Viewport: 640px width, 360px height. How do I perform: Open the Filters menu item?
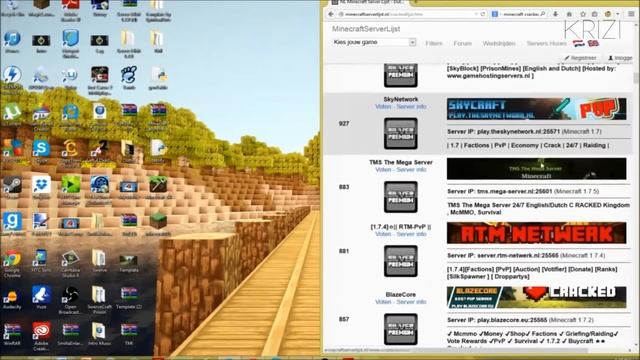tap(433, 43)
